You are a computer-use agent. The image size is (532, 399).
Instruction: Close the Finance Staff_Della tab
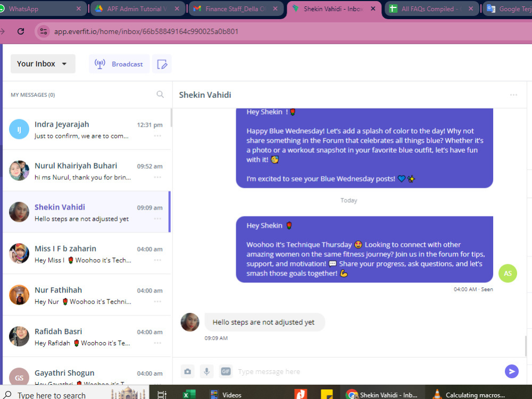pyautogui.click(x=276, y=9)
